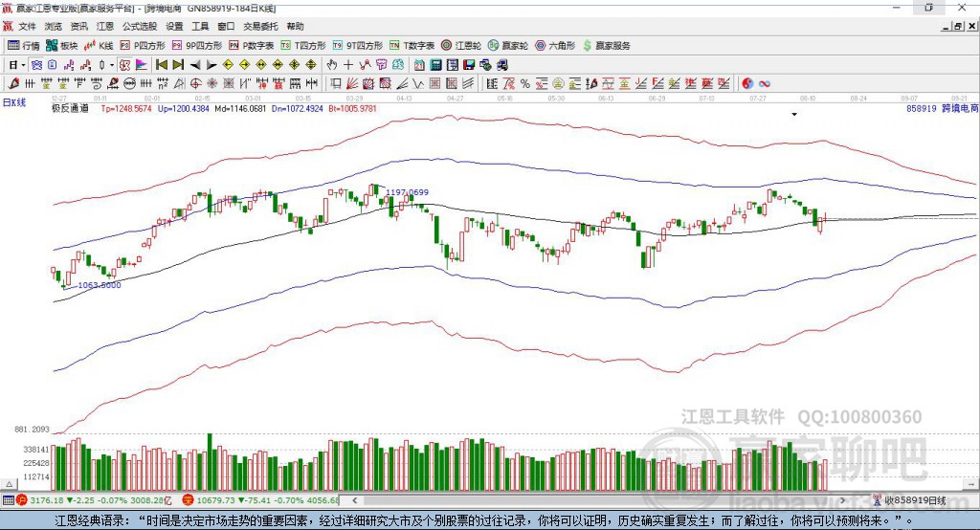980x530 pixels.
Task: Open the 江恩 menu
Action: [x=105, y=26]
